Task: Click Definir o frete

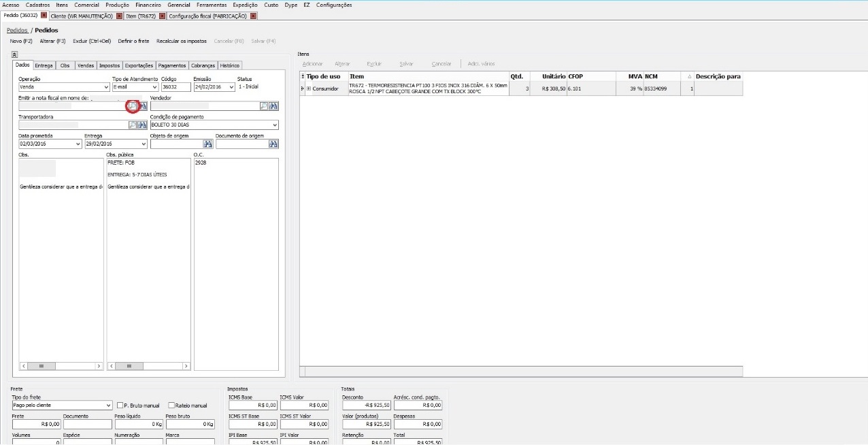Action: coord(133,41)
